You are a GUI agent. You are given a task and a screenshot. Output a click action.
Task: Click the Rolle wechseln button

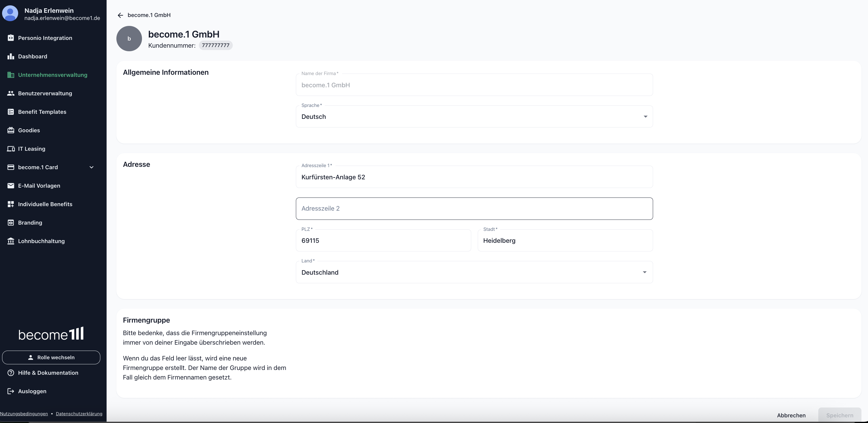tap(51, 357)
